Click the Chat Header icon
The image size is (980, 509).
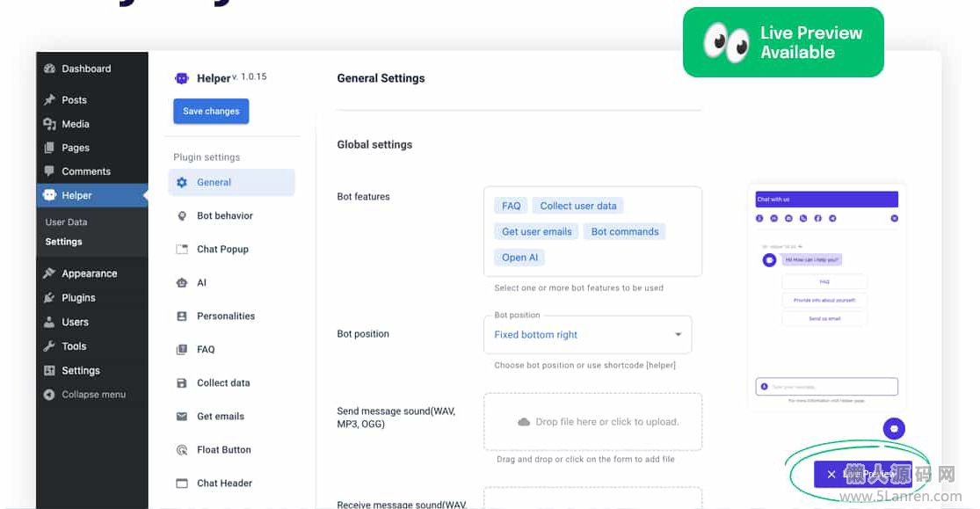coord(182,484)
